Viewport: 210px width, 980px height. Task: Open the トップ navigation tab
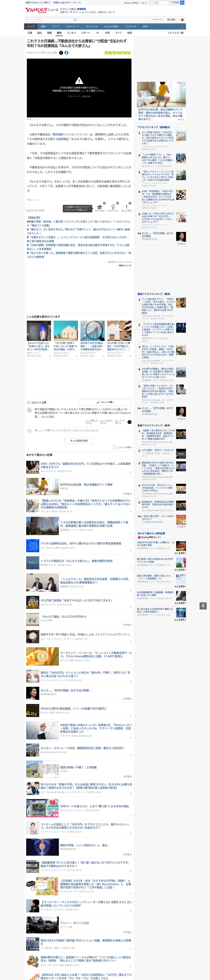tap(31, 27)
